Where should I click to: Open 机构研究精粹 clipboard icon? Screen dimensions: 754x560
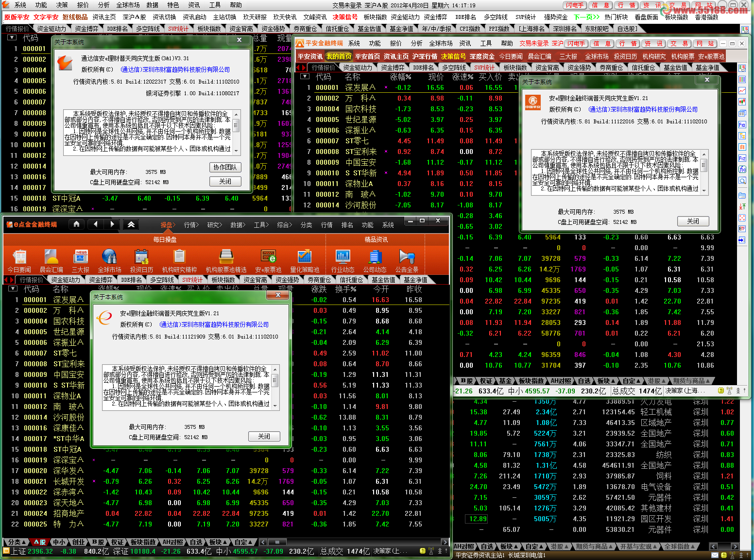point(179,261)
